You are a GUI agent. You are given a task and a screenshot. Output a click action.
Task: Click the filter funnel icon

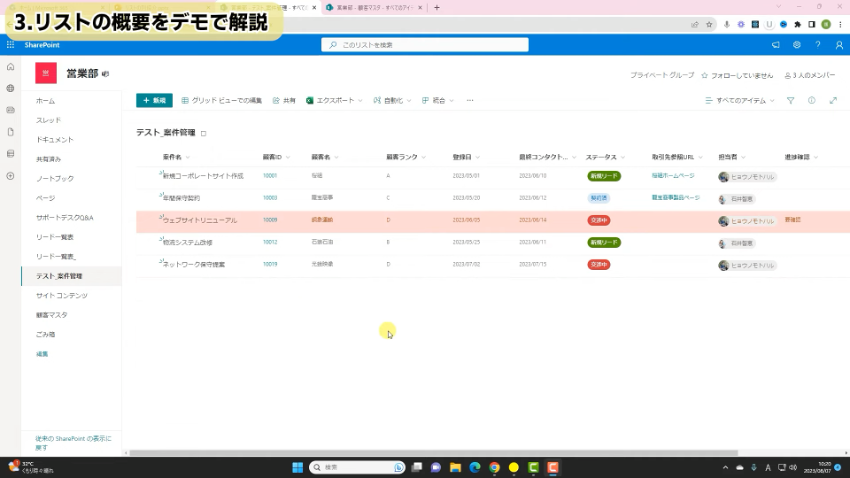point(790,100)
